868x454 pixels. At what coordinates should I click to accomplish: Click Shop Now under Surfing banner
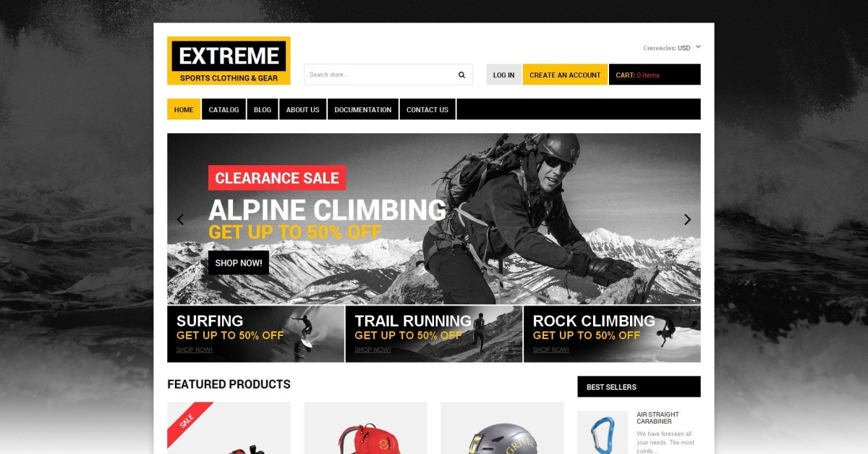(x=195, y=350)
